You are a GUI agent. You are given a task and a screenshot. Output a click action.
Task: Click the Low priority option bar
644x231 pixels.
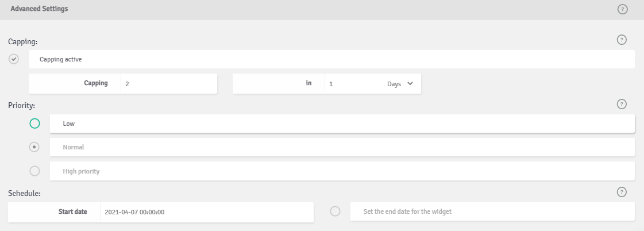click(342, 124)
